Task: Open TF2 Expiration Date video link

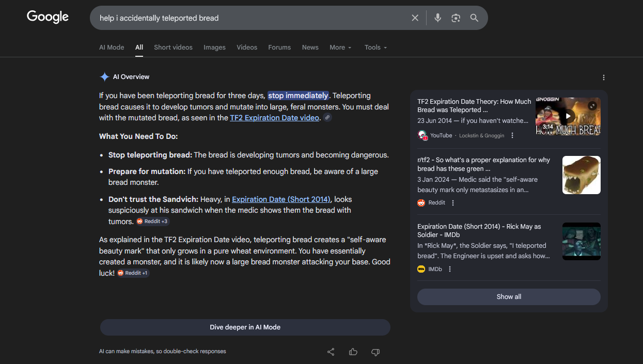Action: click(274, 118)
